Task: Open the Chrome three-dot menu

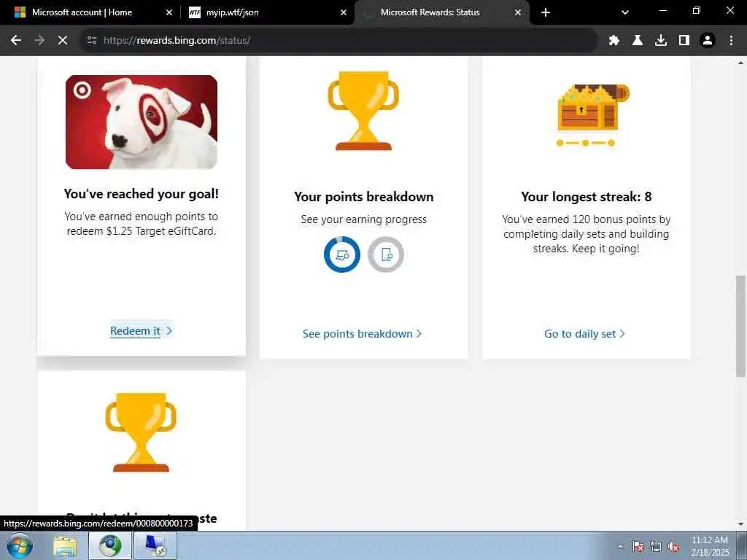Action: pos(731,41)
